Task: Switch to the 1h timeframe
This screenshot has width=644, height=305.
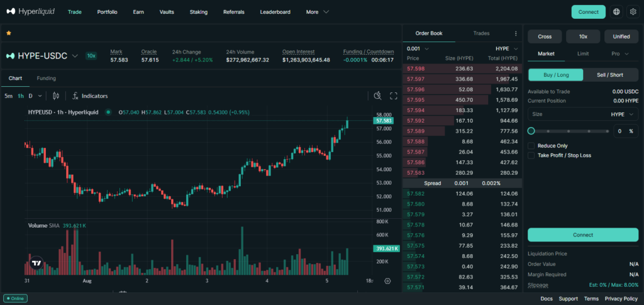Action: (21, 96)
